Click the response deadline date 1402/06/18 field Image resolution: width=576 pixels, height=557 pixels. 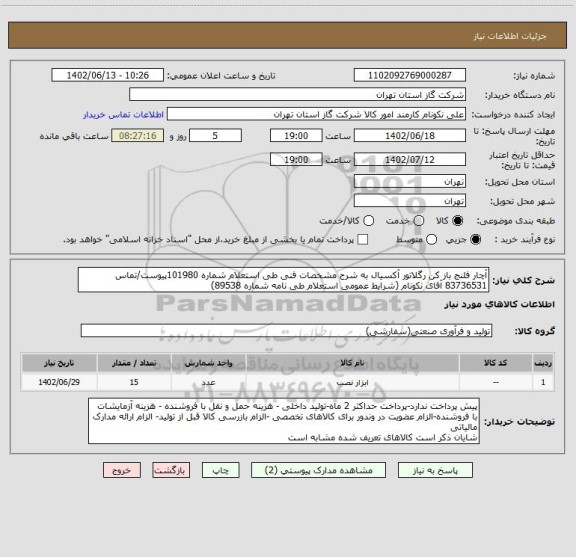pyautogui.click(x=410, y=136)
